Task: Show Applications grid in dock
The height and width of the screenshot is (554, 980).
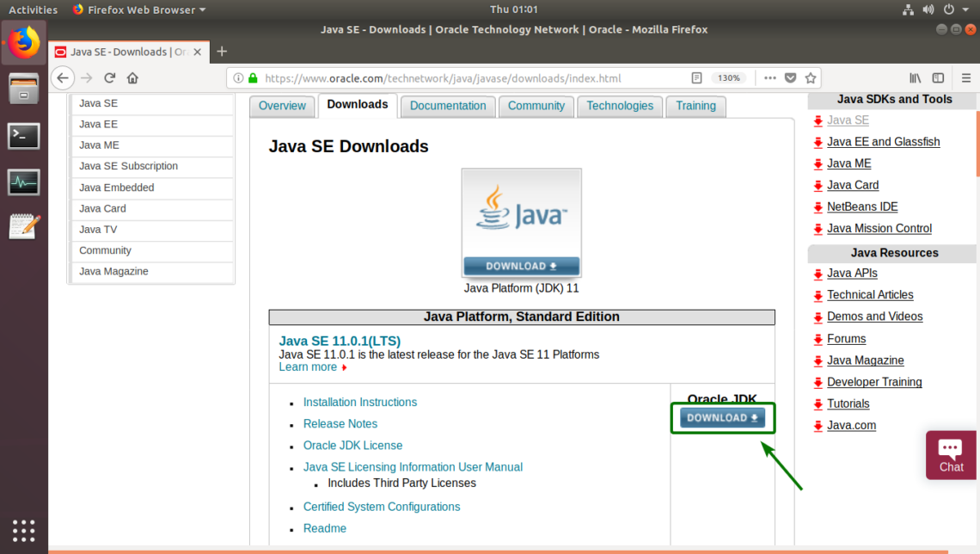Action: tap(24, 530)
